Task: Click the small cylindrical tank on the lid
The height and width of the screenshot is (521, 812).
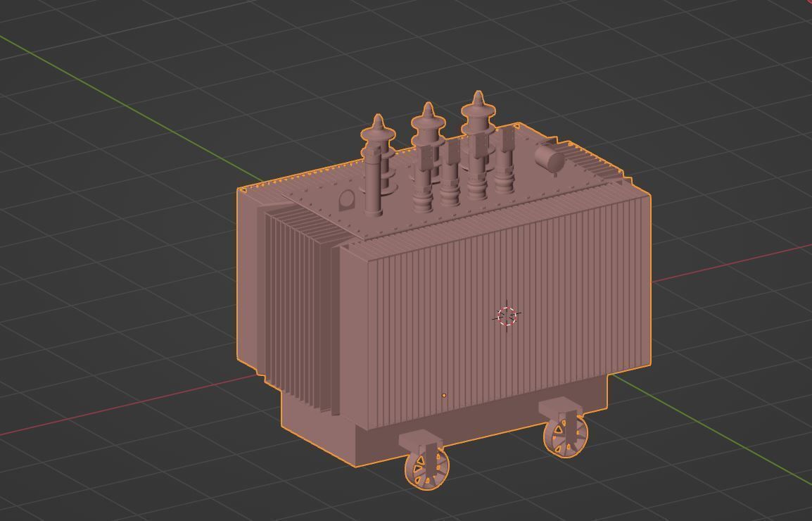Action: (x=549, y=158)
